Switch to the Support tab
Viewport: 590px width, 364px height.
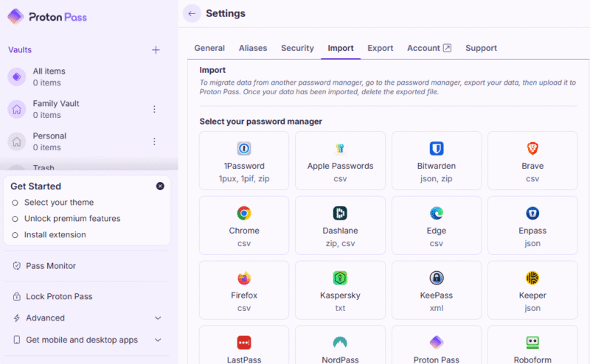pos(481,48)
